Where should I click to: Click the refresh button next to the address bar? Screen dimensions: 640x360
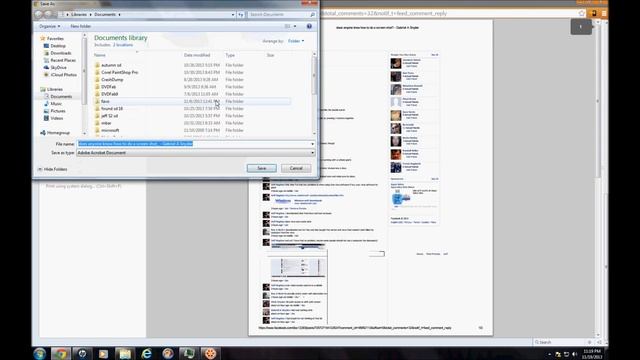point(241,14)
